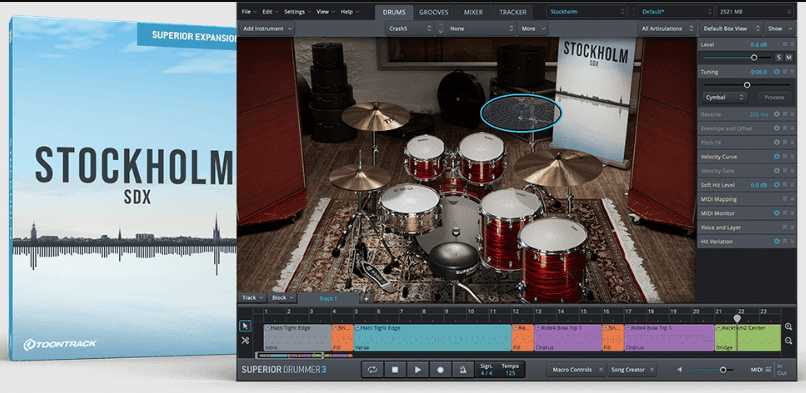This screenshot has width=806, height=393.
Task: Select the left rack tom
Action: [x=425, y=157]
